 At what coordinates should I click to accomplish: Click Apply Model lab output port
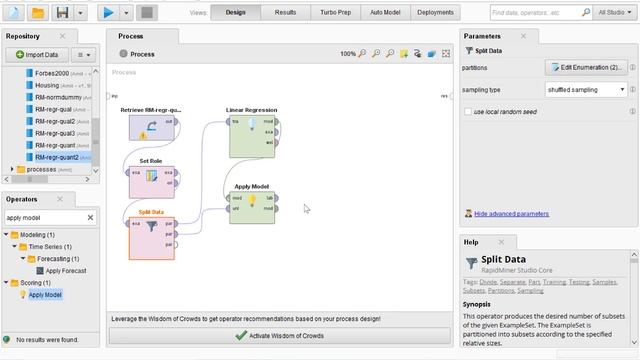click(276, 198)
